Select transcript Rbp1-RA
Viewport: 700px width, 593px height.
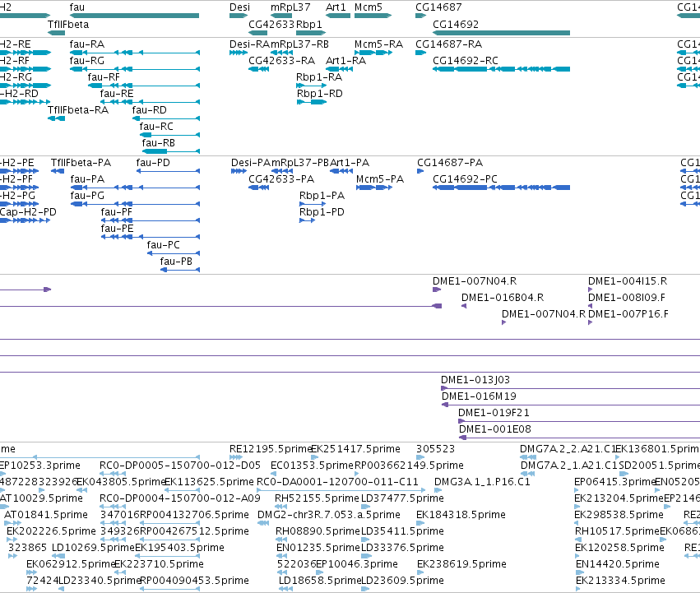coord(319,76)
